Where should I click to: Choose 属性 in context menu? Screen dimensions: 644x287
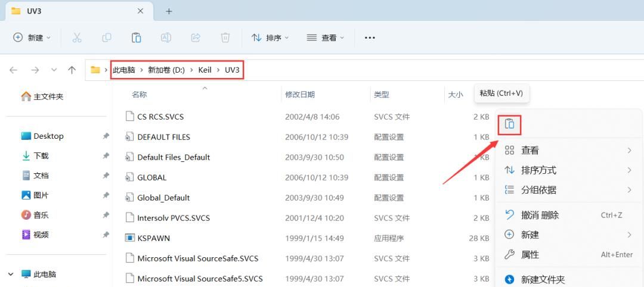(568, 255)
